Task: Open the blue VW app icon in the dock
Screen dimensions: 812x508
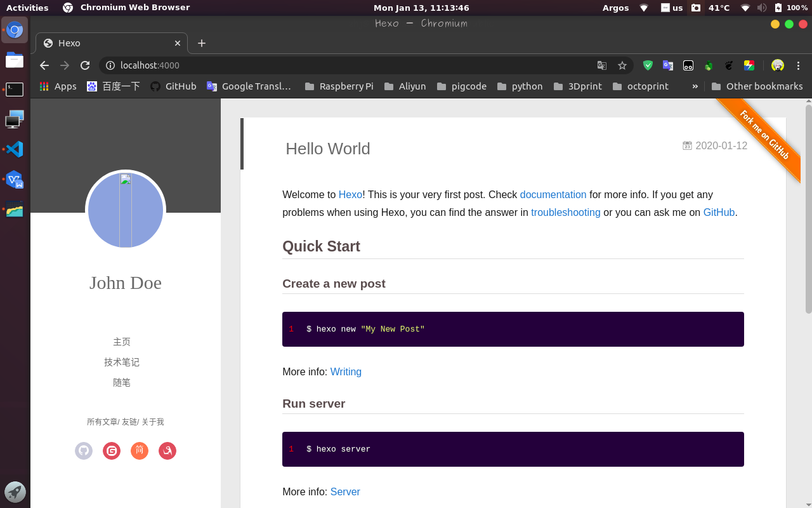Action: tap(15, 179)
